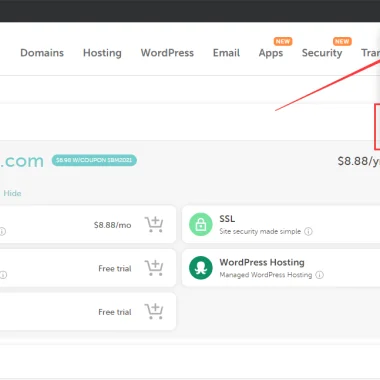Open the Domains menu

[x=42, y=53]
